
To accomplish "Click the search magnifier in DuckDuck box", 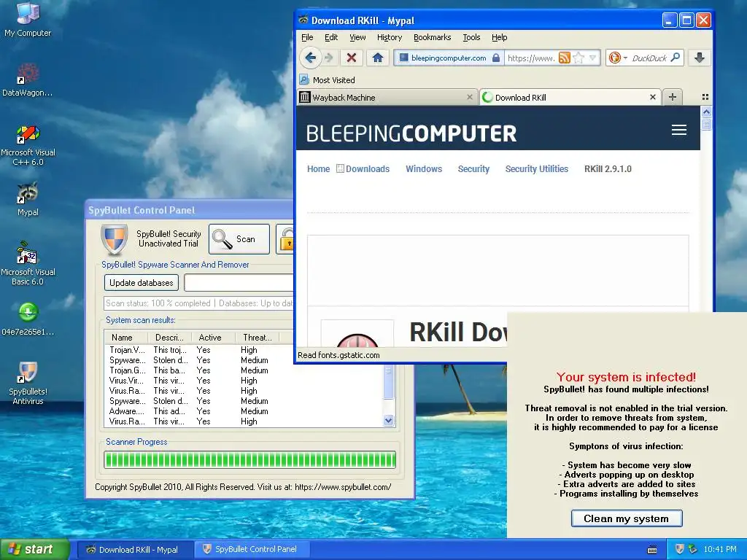I will [x=675, y=58].
